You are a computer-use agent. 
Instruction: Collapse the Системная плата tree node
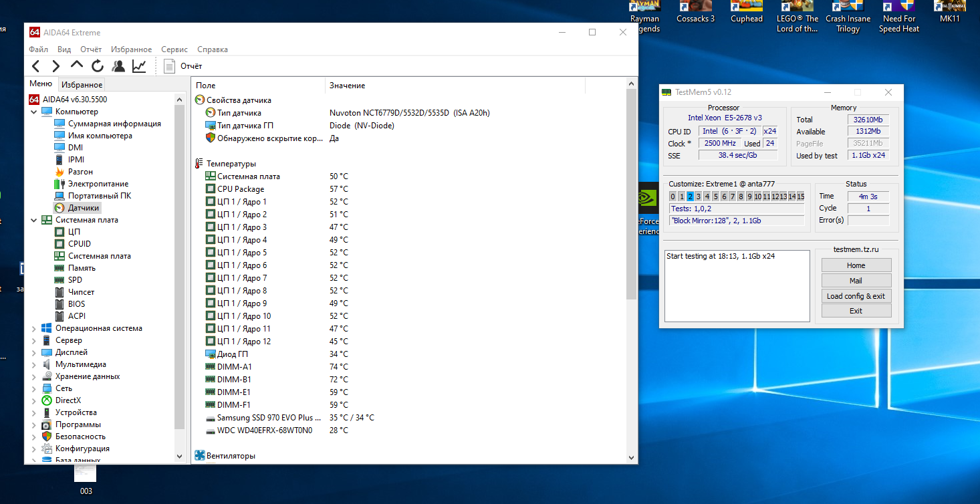(34, 220)
